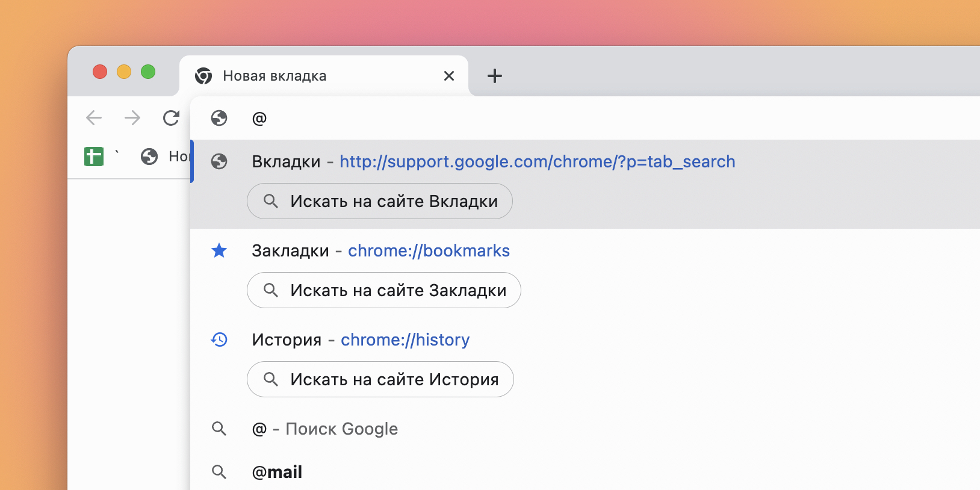Viewport: 980px width, 490px height.
Task: Click the Chrome icon on the tab
Action: (x=203, y=76)
